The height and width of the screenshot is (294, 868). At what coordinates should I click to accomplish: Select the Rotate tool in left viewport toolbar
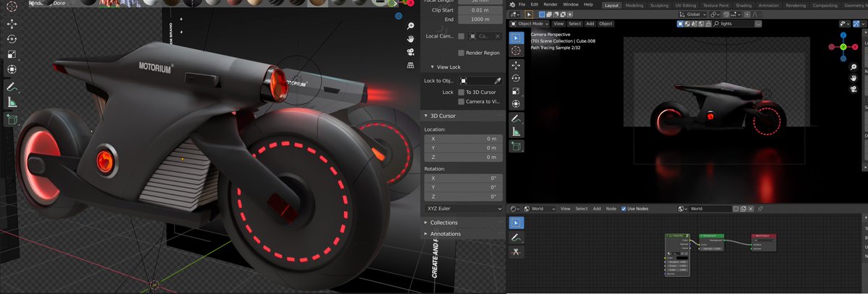pyautogui.click(x=12, y=39)
